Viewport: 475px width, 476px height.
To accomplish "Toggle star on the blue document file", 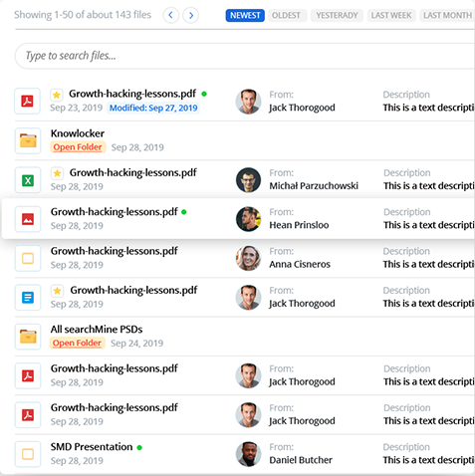I will point(57,291).
